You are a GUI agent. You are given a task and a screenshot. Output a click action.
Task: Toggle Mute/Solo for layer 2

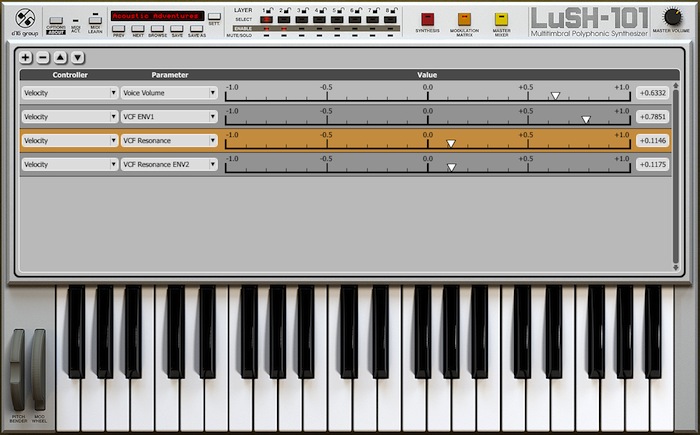click(284, 36)
